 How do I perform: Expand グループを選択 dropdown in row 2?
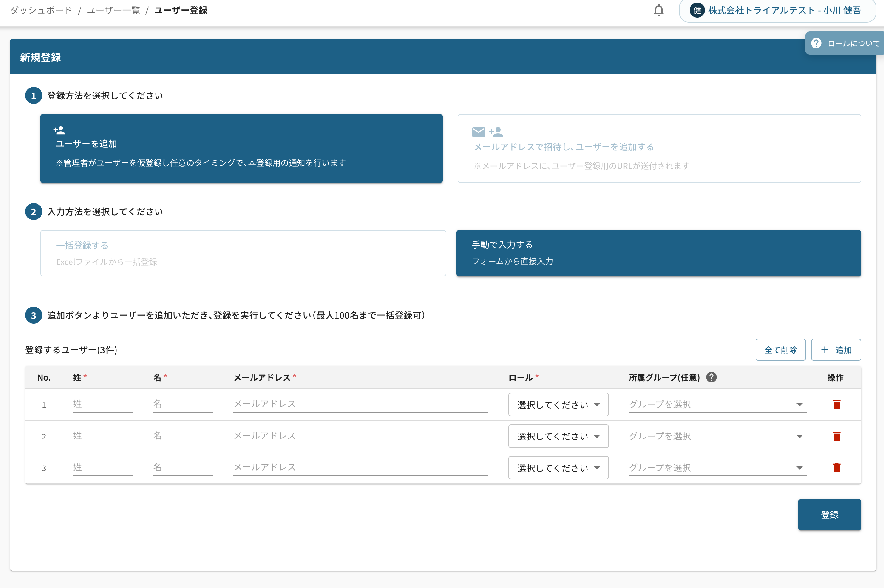tap(717, 436)
